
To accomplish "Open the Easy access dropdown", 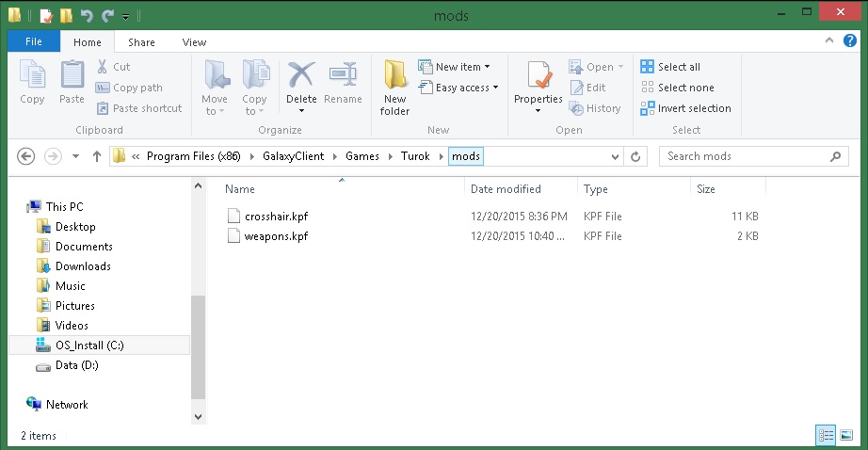I will (x=467, y=88).
